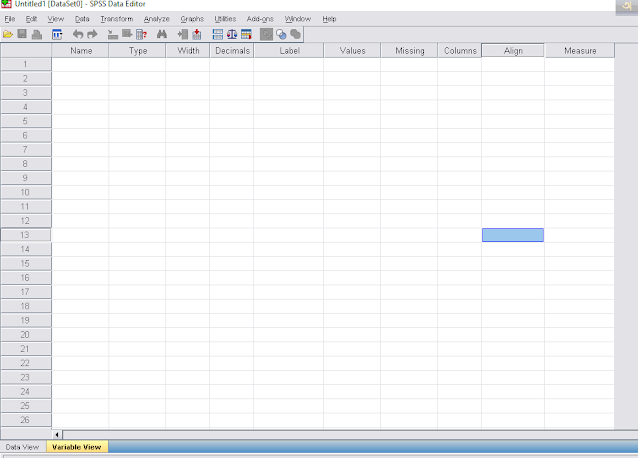Click the Select Cases icon
The width and height of the screenshot is (638, 458).
pos(246,35)
